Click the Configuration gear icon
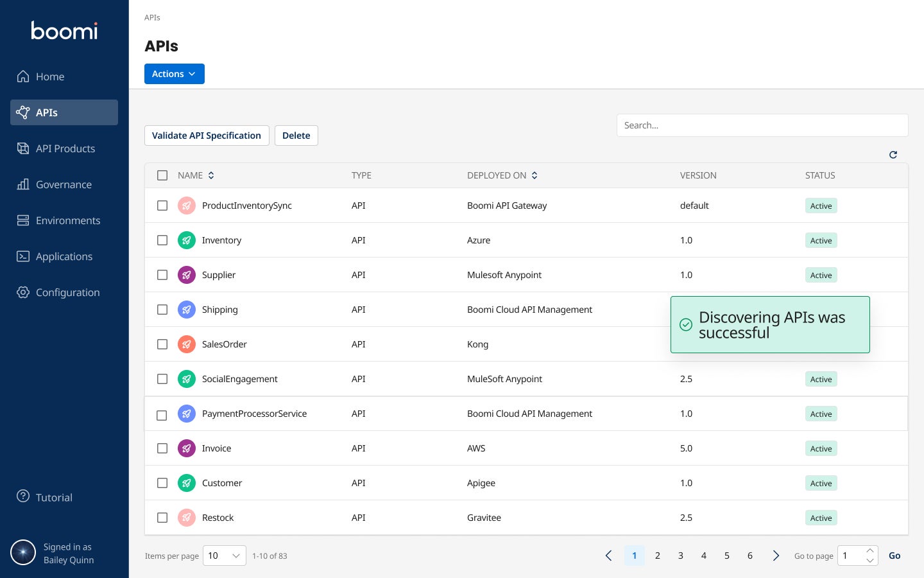Screen dimensions: 924x578 click(23, 292)
